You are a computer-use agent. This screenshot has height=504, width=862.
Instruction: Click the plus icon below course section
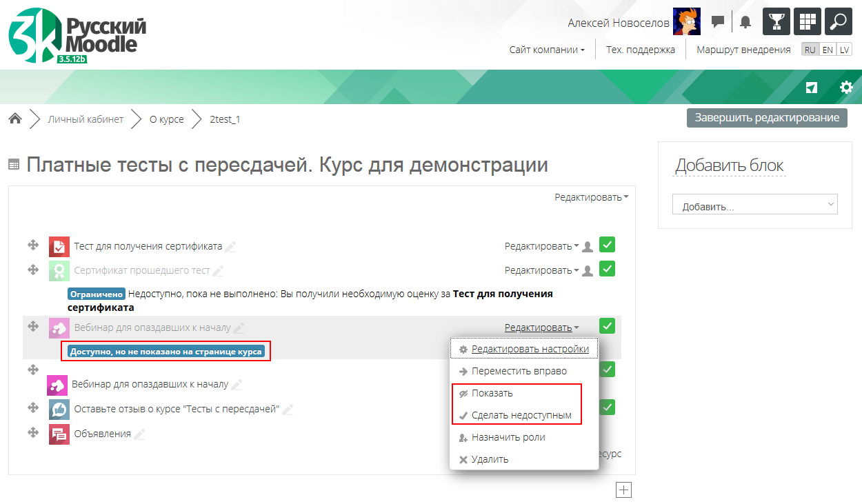623,490
